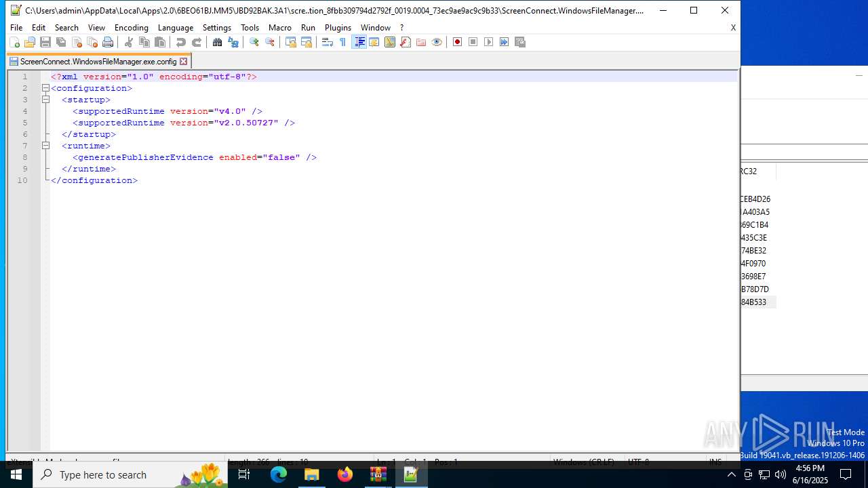Open the notification center icon
The image size is (868, 488).
(x=846, y=474)
